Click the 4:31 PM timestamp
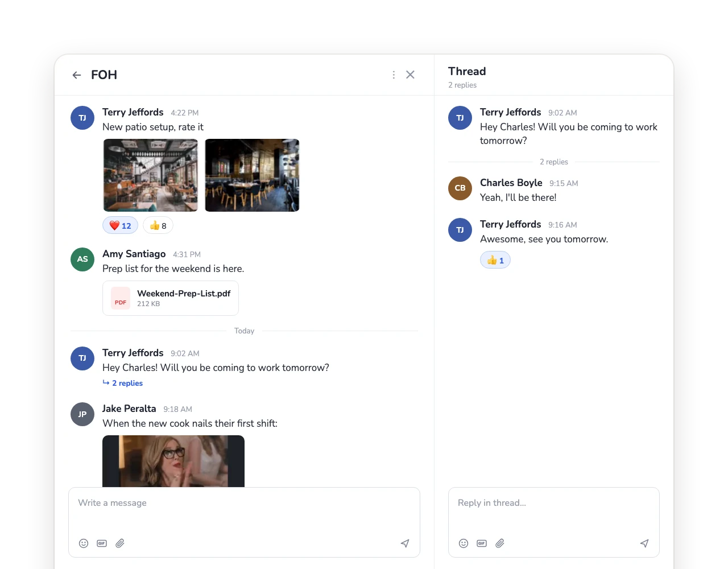The image size is (728, 569). [x=187, y=254]
